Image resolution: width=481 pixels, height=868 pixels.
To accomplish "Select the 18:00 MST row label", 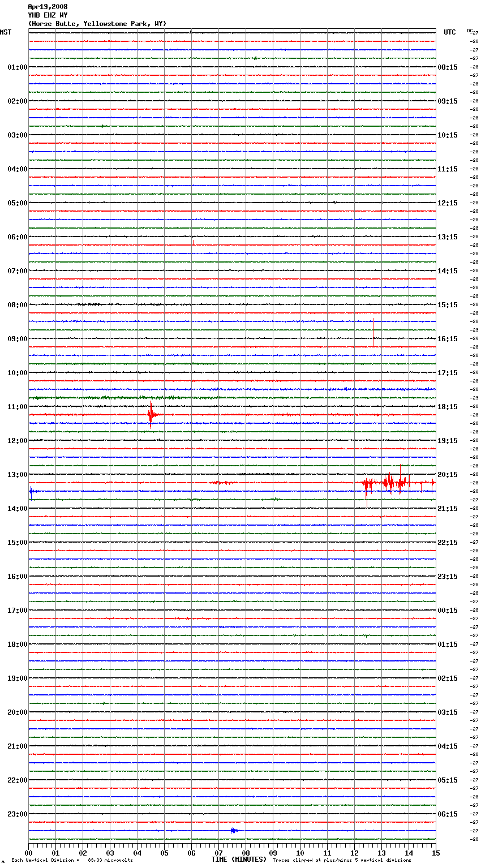I will tap(17, 644).
